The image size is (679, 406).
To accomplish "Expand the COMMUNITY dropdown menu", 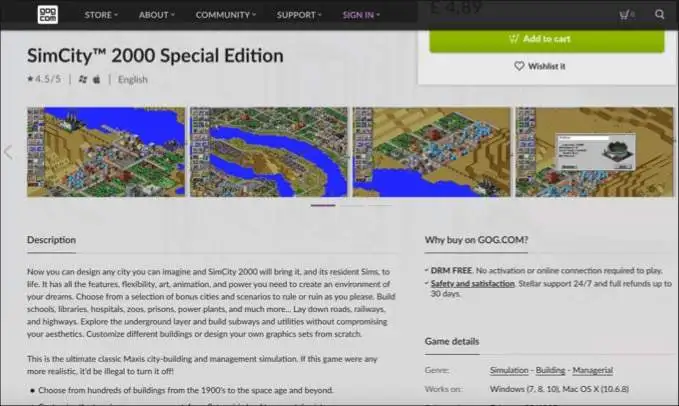I will pyautogui.click(x=227, y=15).
